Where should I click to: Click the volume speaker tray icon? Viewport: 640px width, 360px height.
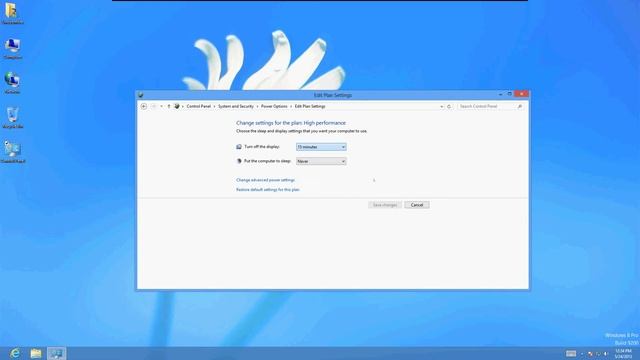606,354
